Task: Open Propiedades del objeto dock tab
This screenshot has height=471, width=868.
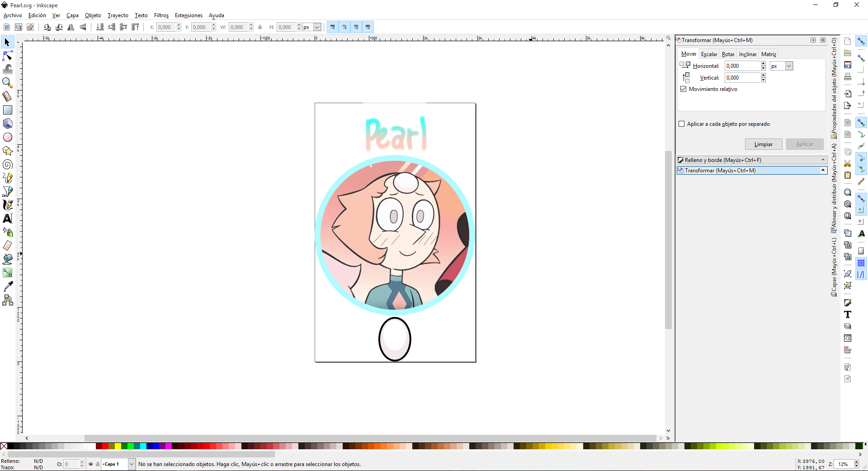Action: point(834,88)
